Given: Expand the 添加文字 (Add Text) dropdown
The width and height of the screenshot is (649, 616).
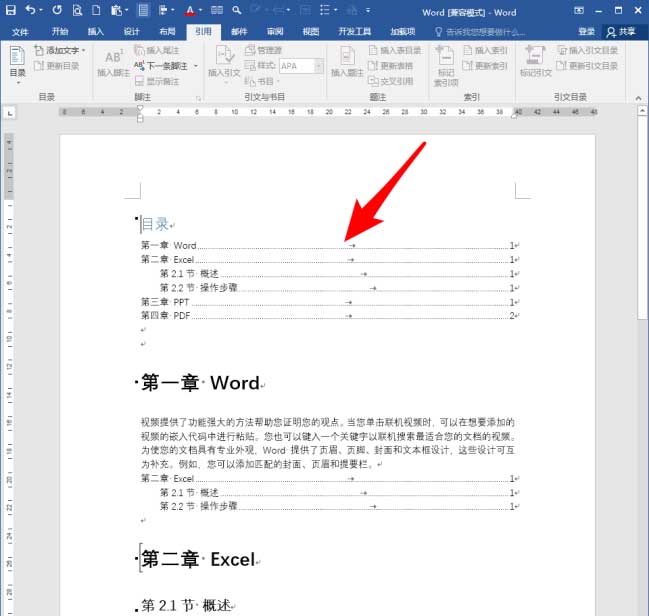Looking at the screenshot, I should pyautogui.click(x=83, y=50).
